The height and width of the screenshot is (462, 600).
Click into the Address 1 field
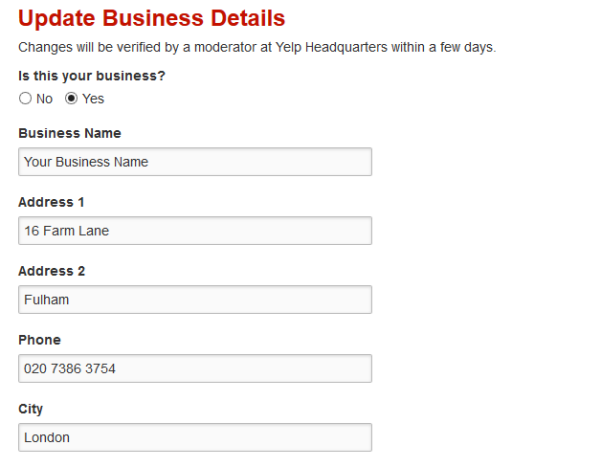click(x=195, y=230)
